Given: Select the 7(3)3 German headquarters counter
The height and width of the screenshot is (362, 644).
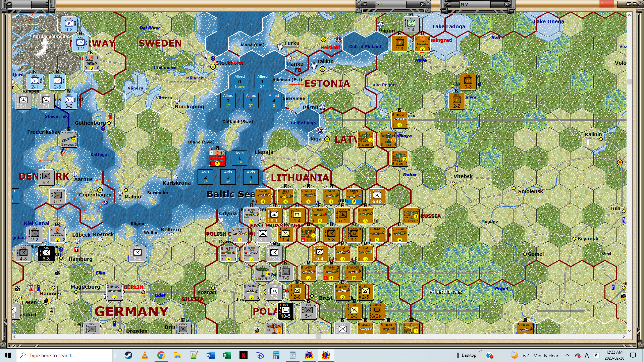Looking at the screenshot, I should click(x=274, y=254).
